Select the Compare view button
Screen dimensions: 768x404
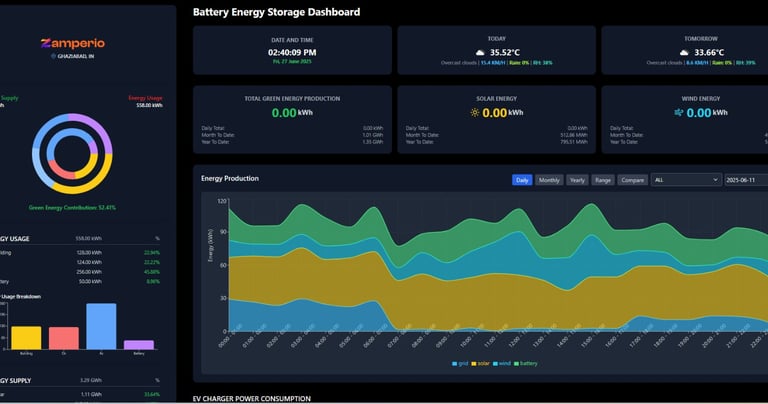coord(632,180)
